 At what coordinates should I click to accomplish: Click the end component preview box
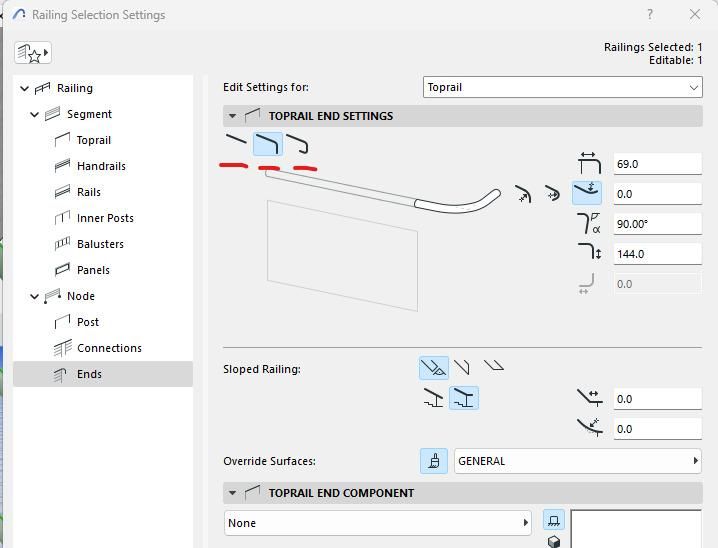(x=636, y=529)
